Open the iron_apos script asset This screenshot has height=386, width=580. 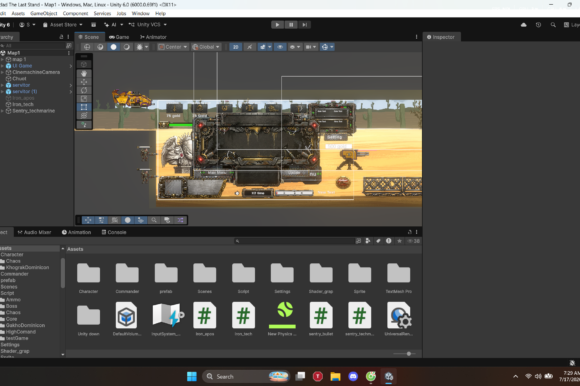pos(205,318)
